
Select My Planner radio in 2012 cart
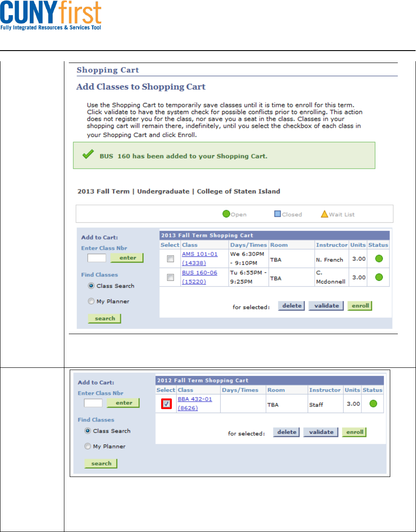[87, 446]
